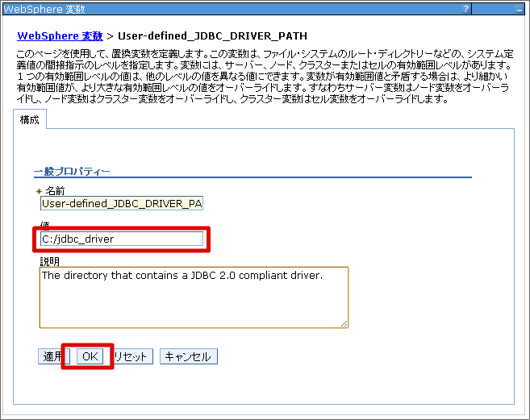This screenshot has height=420, width=530.
Task: Click the 名前 name field
Action: (x=122, y=203)
